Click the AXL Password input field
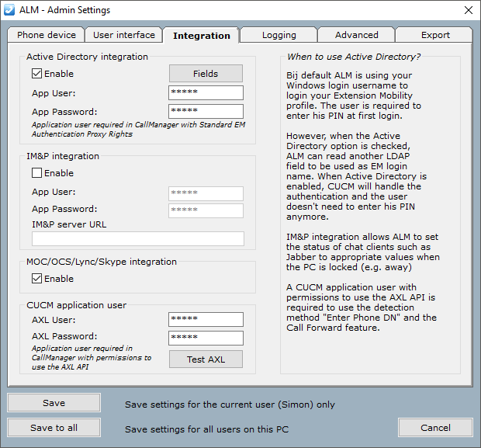481x448 pixels. [206, 338]
